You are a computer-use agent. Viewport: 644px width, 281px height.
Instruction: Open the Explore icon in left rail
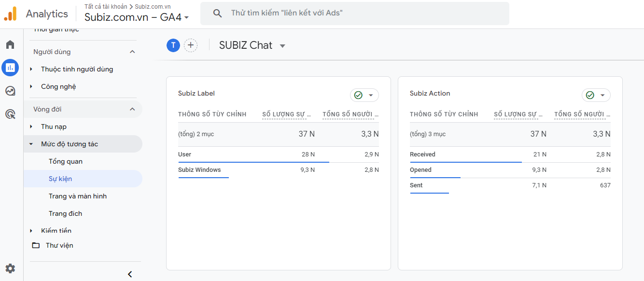[x=10, y=91]
